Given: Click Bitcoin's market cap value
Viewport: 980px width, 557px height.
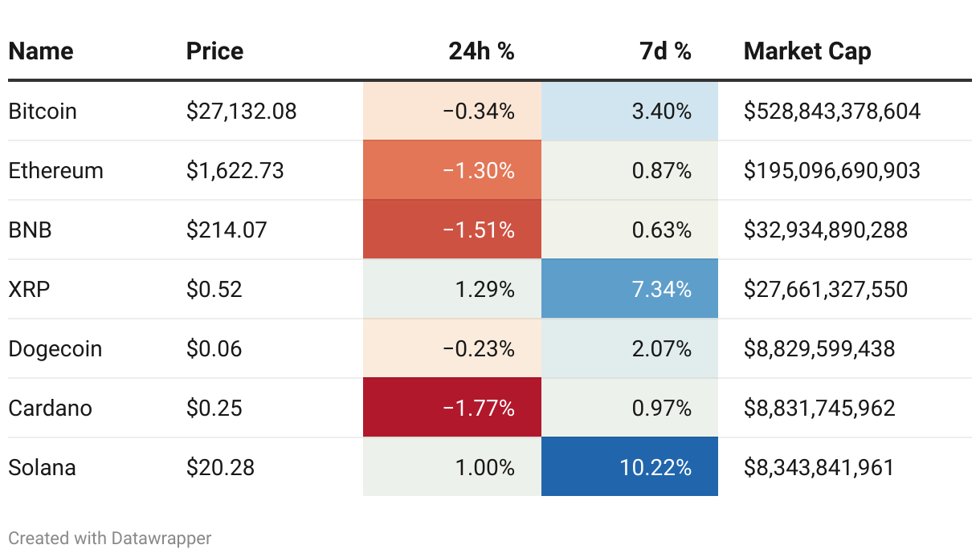Looking at the screenshot, I should 831,111.
